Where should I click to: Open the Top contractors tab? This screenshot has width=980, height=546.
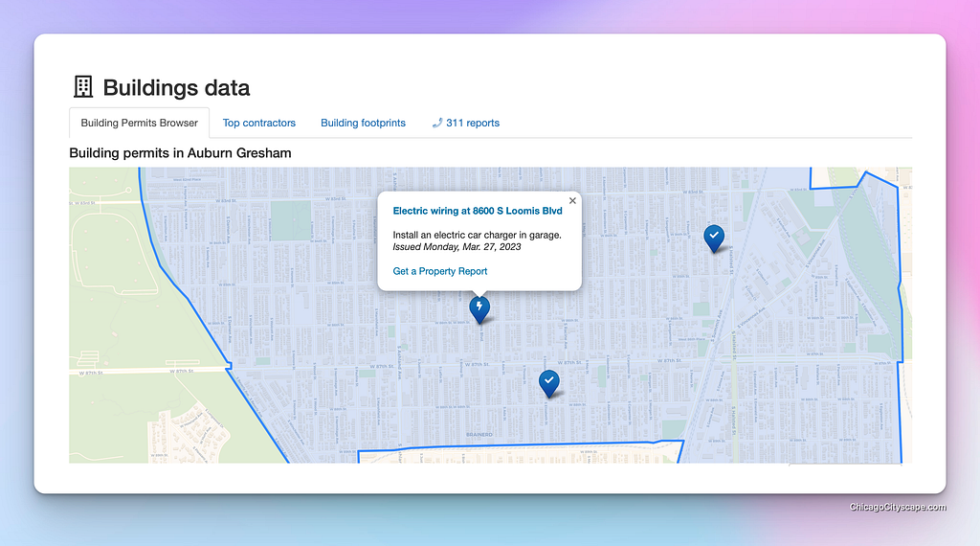(x=258, y=123)
